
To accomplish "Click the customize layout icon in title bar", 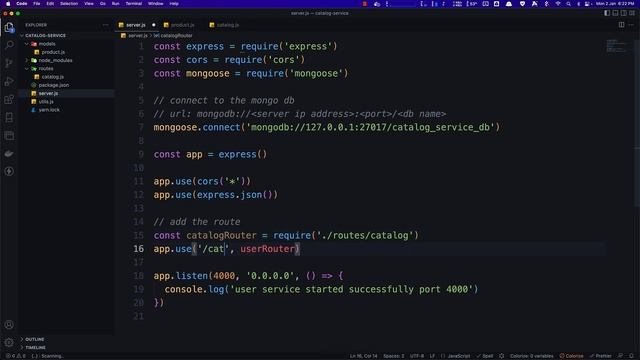I will click(632, 13).
